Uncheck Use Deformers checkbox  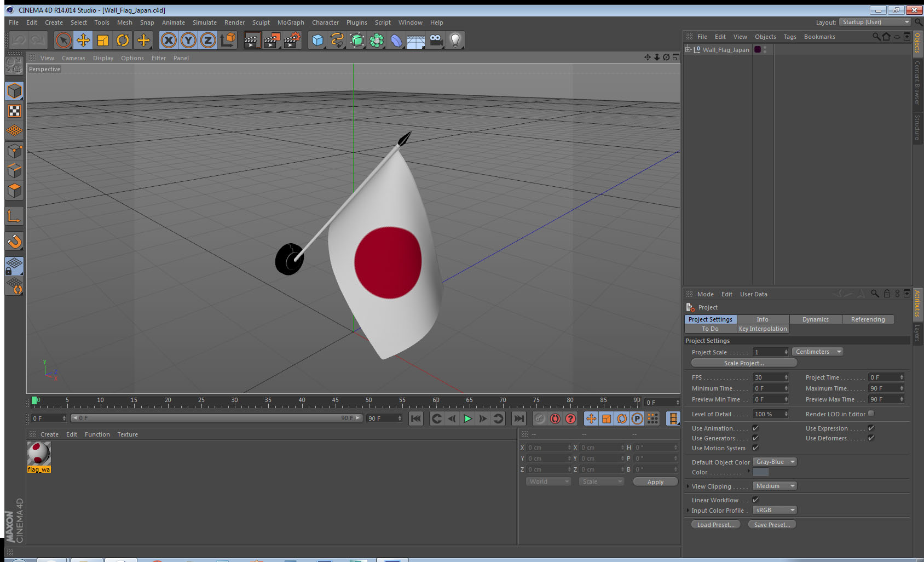[871, 438]
